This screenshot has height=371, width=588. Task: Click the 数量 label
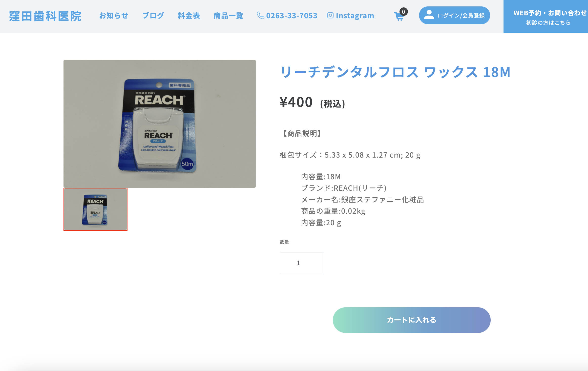284,242
